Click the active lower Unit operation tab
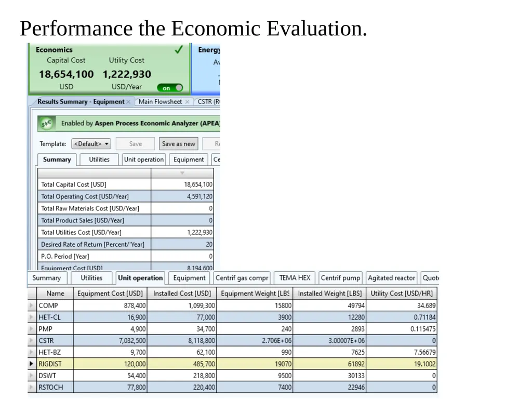Screen dimensions: 532x399 (x=140, y=278)
